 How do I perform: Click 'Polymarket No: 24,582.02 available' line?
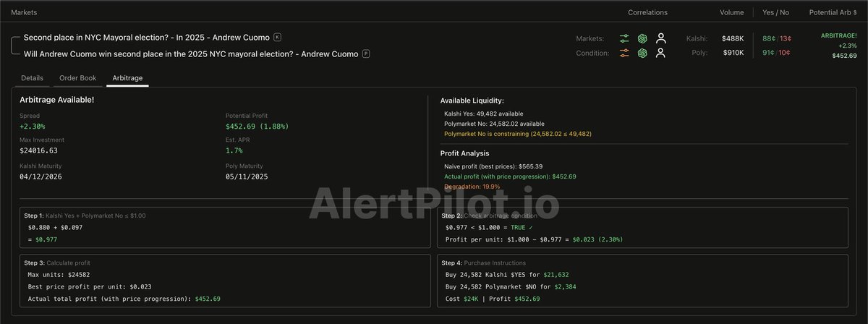click(494, 124)
